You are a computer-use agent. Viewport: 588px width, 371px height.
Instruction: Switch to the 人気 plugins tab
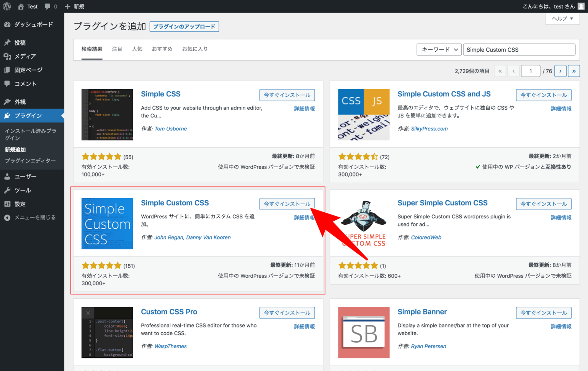click(x=137, y=49)
